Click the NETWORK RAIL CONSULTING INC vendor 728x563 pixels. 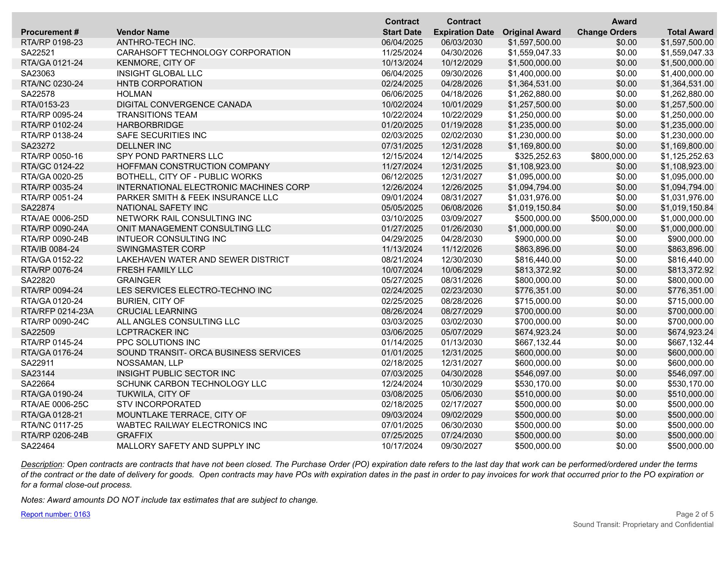point(184,219)
